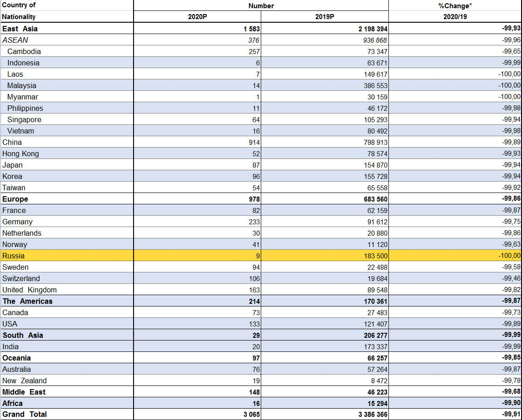Select the East Asia region header cell
The image size is (522, 420).
tap(20, 29)
